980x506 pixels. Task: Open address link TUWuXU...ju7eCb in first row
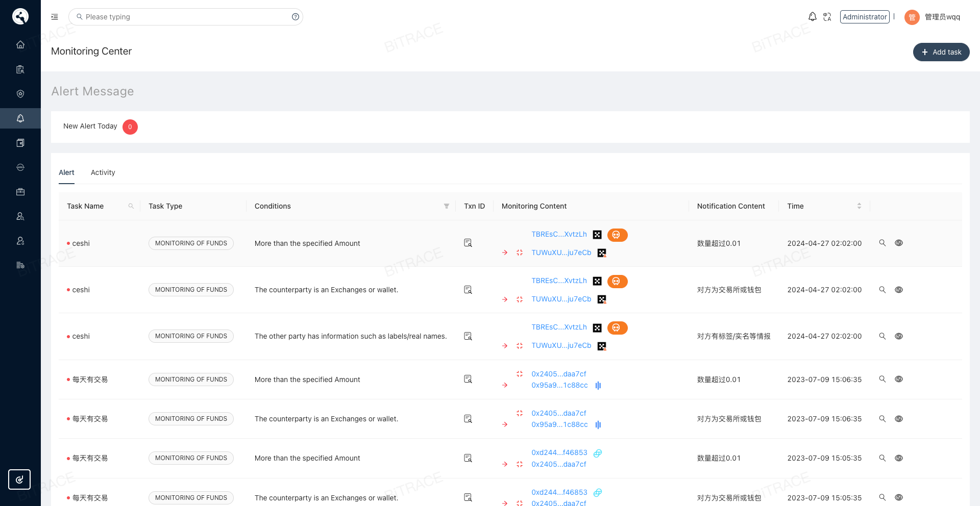pyautogui.click(x=561, y=252)
